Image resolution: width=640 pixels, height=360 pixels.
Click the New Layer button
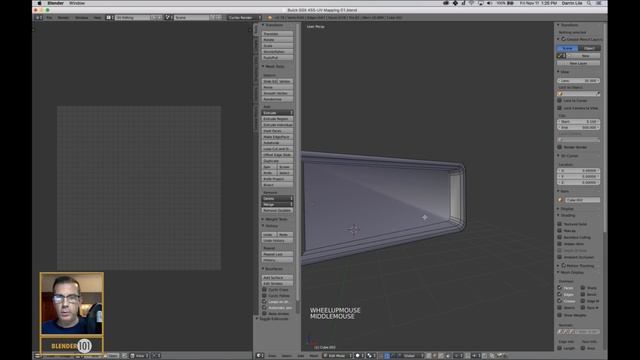pyautogui.click(x=579, y=63)
